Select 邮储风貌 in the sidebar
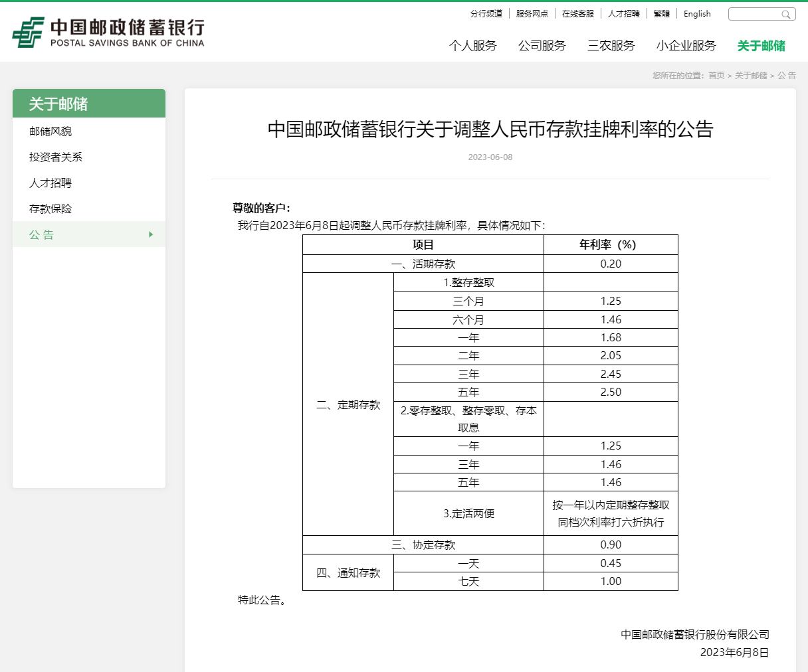 point(45,131)
